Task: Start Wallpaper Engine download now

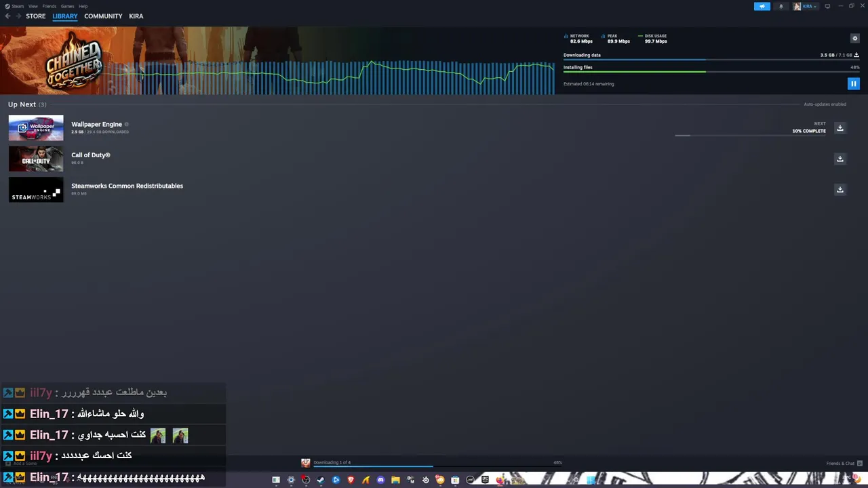Action: [x=840, y=128]
